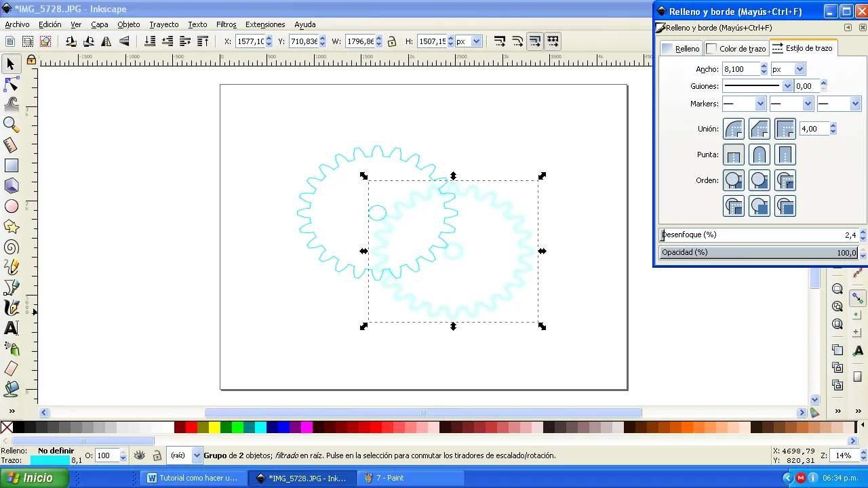
Task: Open the Archivo menu
Action: pos(17,24)
